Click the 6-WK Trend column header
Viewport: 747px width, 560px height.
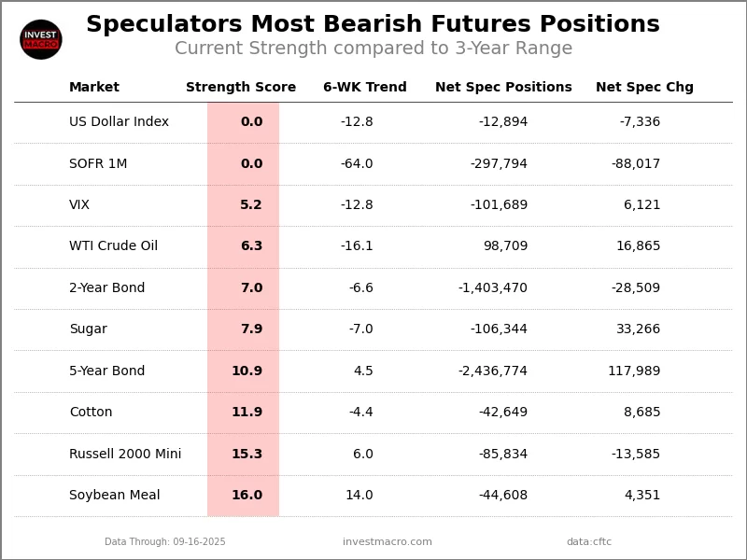point(365,88)
